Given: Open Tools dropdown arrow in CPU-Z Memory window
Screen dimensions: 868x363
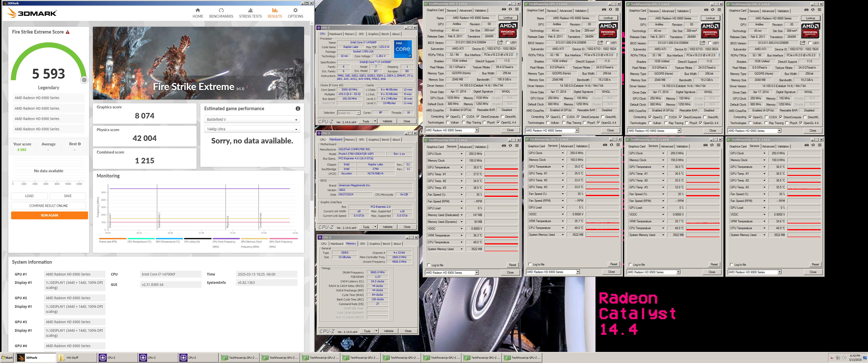Looking at the screenshot, I should click(x=376, y=331).
